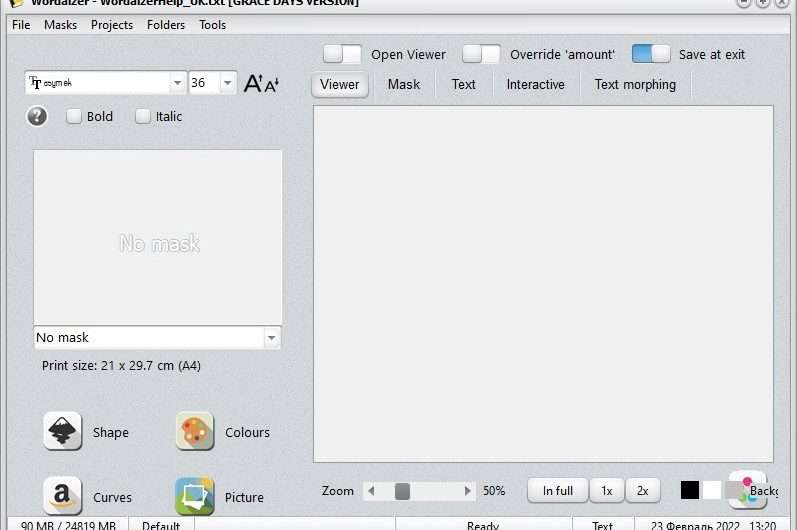Open the Curves icon
797x530 pixels.
click(63, 496)
